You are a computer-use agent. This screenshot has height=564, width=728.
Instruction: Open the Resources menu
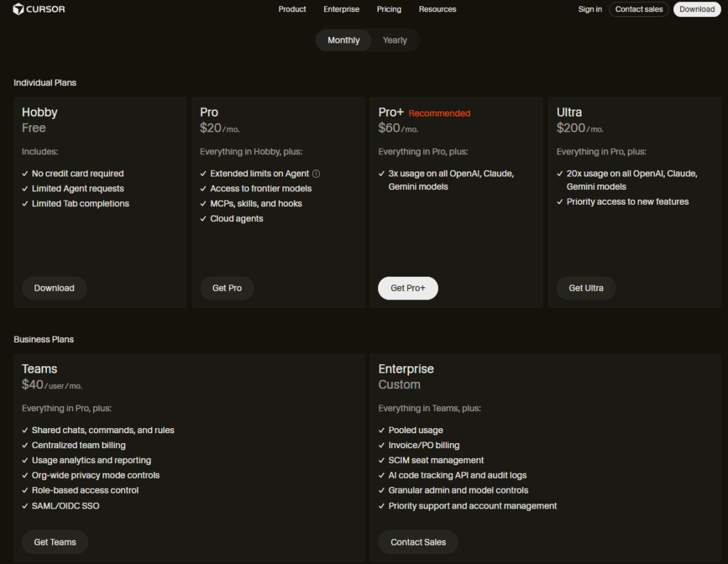(437, 9)
